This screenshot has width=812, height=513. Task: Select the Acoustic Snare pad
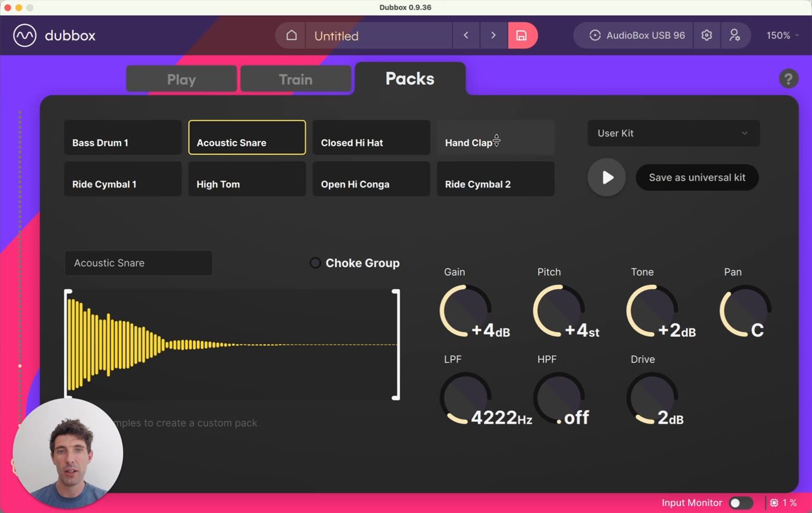pos(247,138)
